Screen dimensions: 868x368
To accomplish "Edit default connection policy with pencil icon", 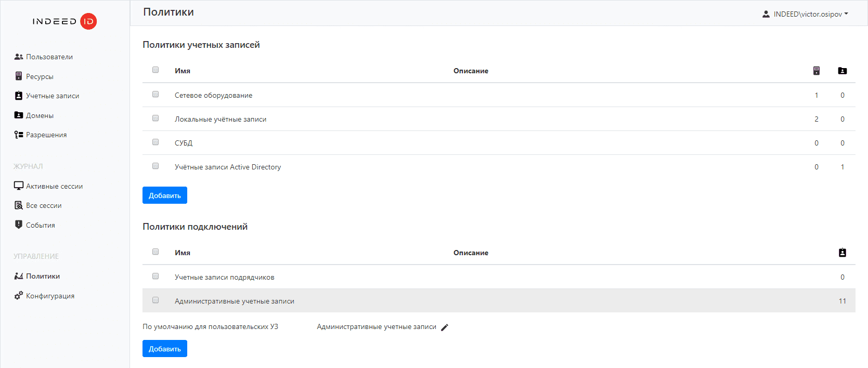I will (x=445, y=327).
